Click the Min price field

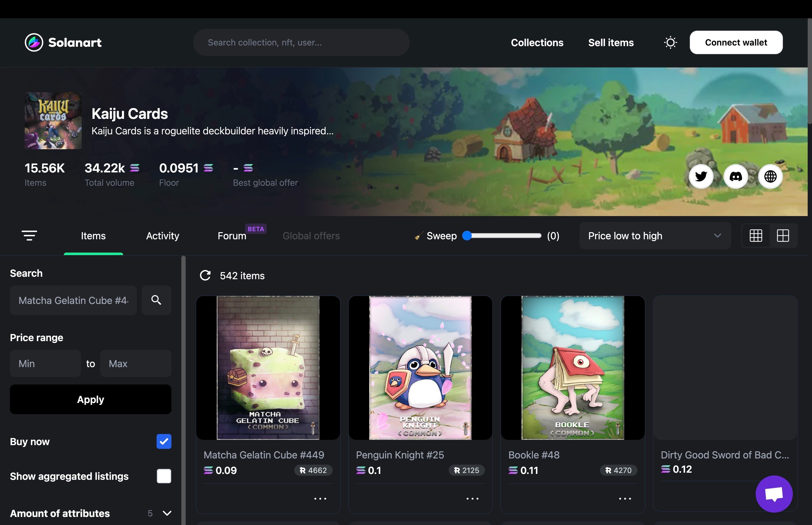(x=45, y=363)
